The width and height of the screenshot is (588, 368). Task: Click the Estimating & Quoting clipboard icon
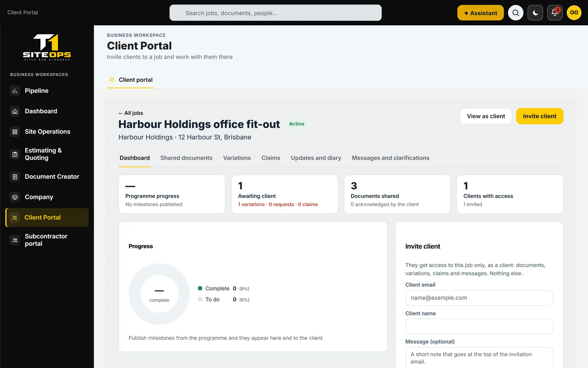click(x=15, y=154)
